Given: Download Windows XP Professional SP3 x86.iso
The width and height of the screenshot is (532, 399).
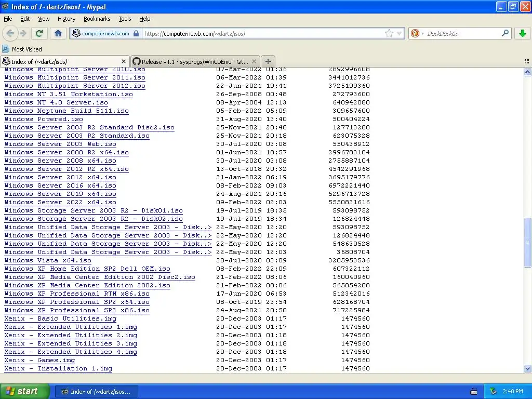Looking at the screenshot, I should pos(77,311).
